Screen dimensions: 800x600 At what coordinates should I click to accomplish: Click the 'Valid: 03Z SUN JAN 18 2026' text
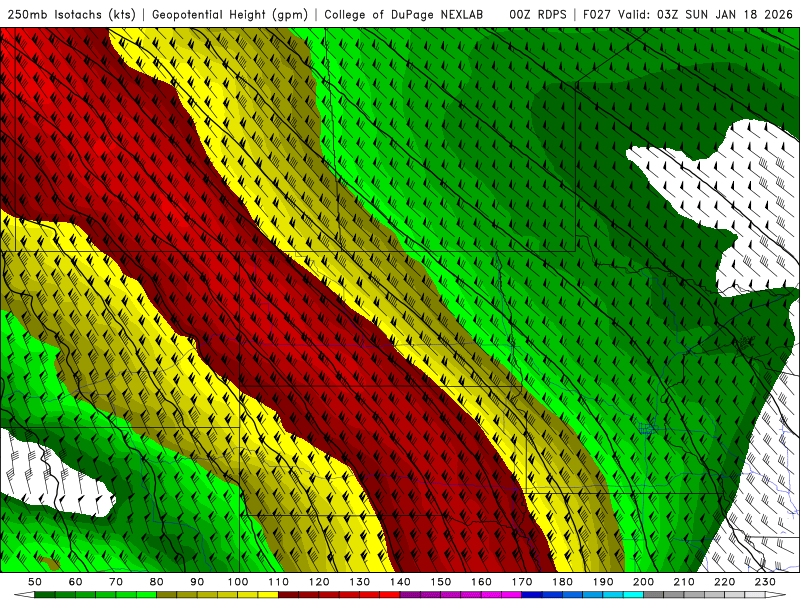(x=705, y=15)
